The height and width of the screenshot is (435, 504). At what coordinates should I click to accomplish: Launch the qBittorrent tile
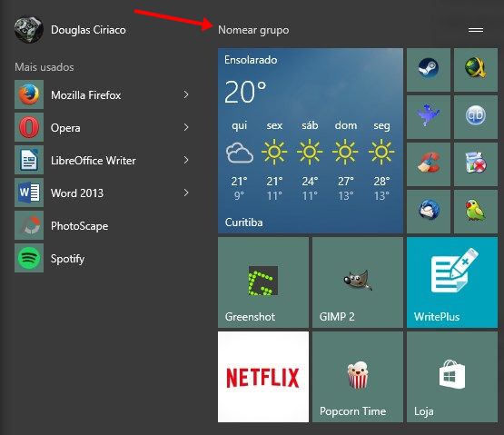click(476, 117)
